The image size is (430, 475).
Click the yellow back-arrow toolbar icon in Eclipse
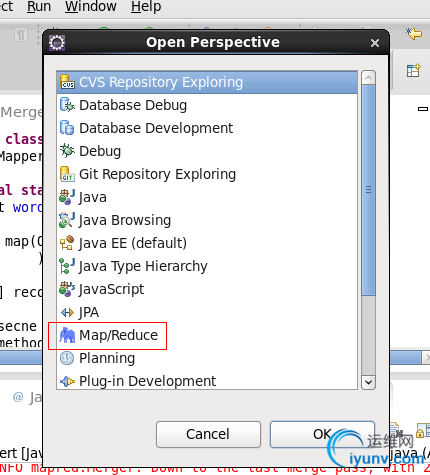point(414,34)
